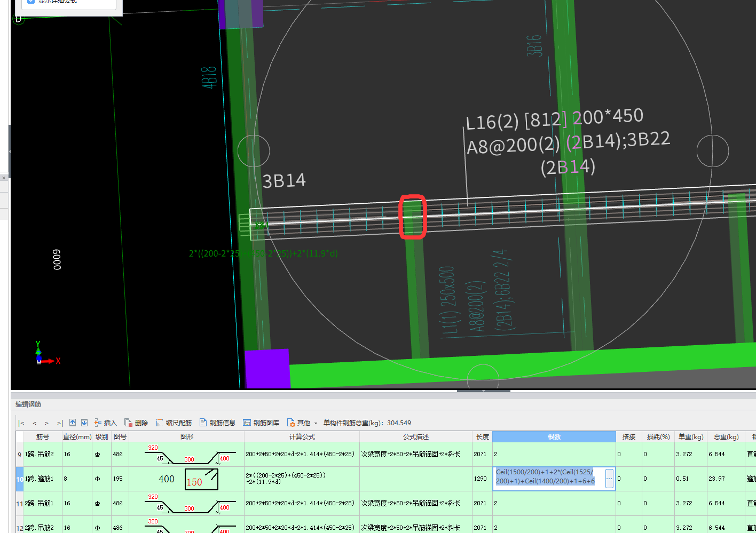Click the 3B16 vertical beam annotation
The width and height of the screenshot is (756, 533).
[x=534, y=45]
